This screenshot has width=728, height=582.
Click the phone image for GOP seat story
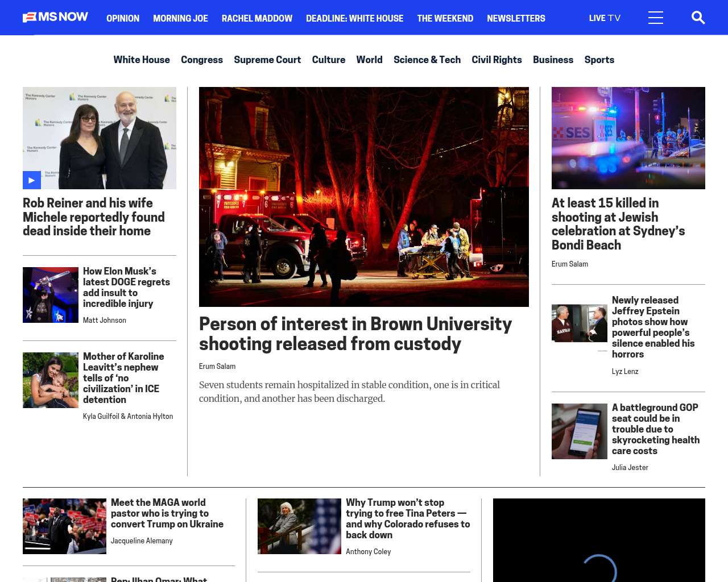point(579,431)
